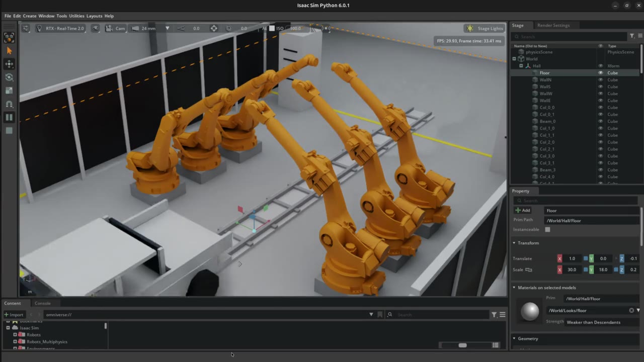Collapse the Transform section
644x362 pixels.
pos(514,243)
